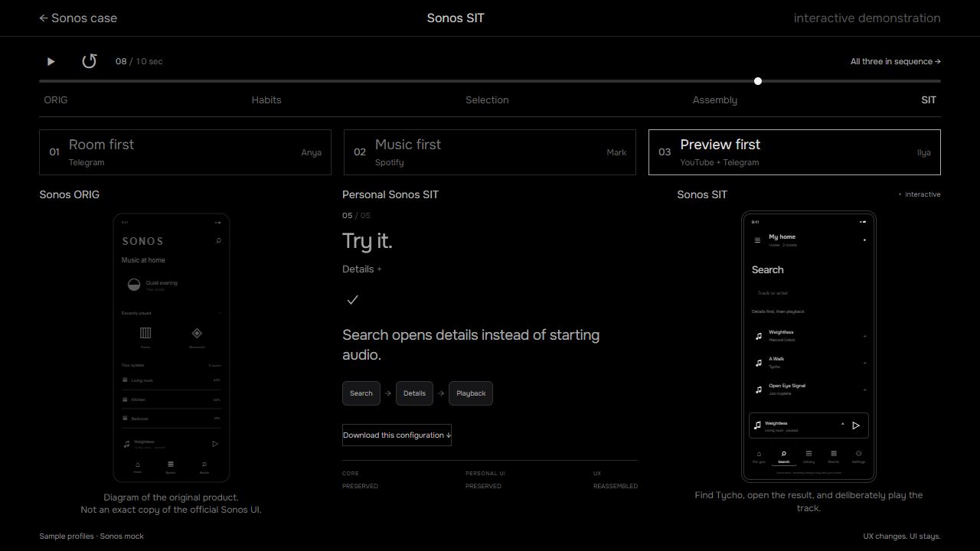The height and width of the screenshot is (551, 980).
Task: Click Track or artist search field
Action: pos(808,293)
